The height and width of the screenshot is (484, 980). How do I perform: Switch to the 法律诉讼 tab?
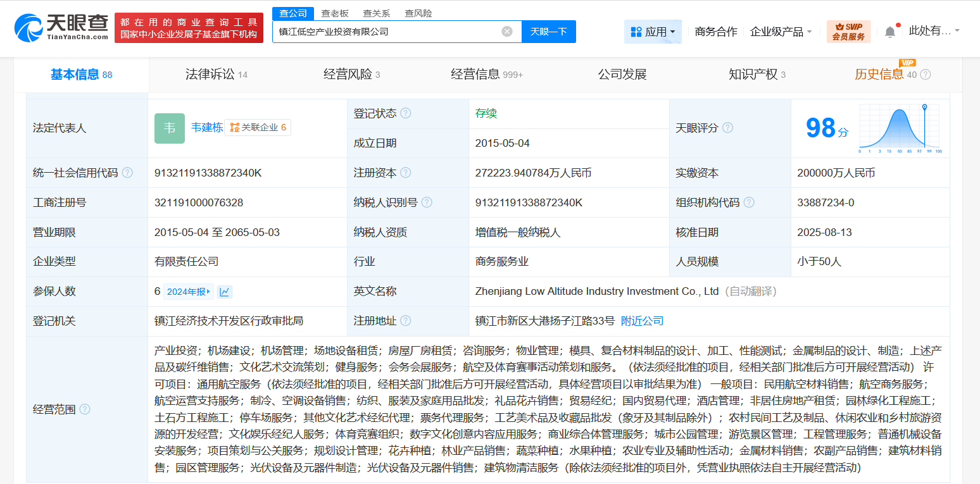point(216,75)
